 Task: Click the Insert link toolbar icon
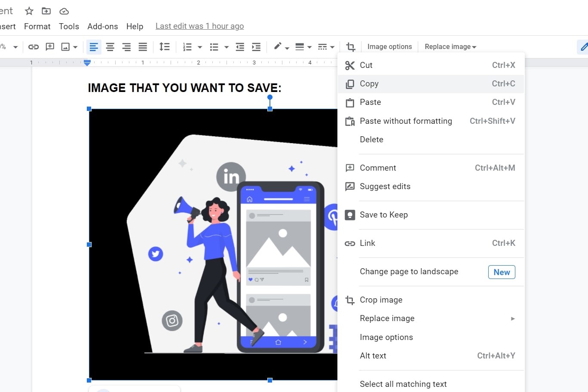tap(34, 47)
